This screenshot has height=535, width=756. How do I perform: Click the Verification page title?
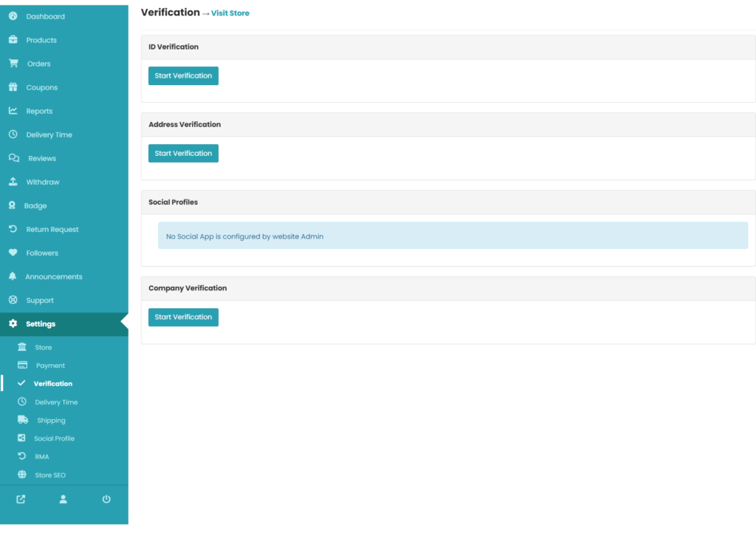click(171, 13)
